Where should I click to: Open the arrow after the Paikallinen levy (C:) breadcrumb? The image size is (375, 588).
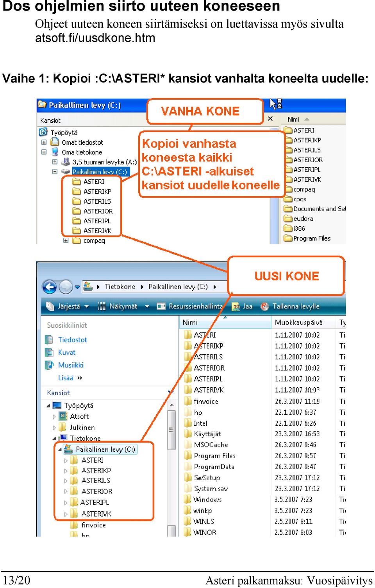[214, 287]
